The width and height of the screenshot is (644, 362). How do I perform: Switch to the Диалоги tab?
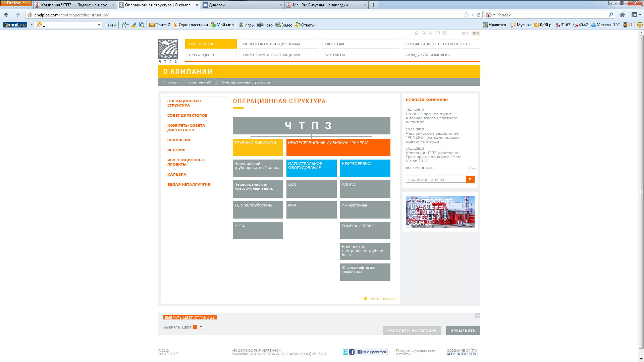click(x=243, y=5)
